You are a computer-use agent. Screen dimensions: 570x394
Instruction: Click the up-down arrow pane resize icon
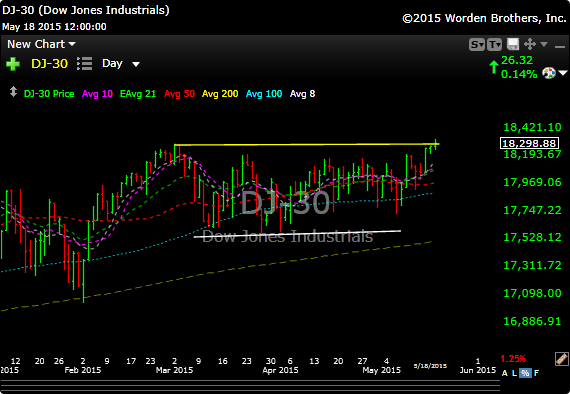[13, 92]
